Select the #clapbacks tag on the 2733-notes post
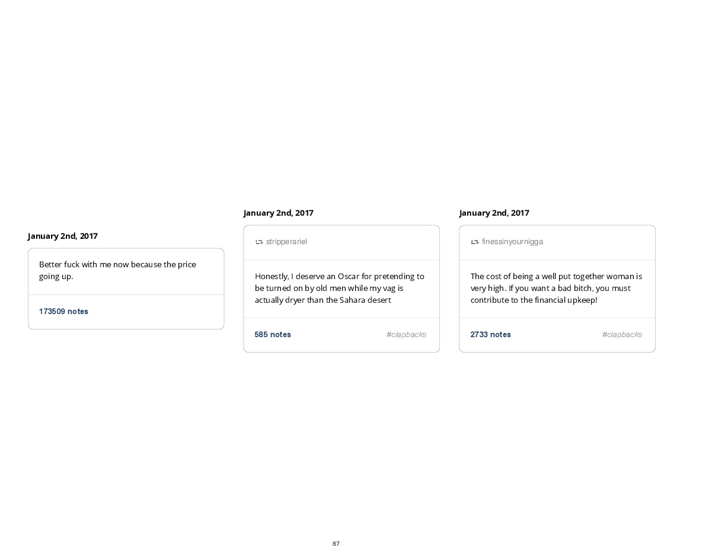This screenshot has height=560, width=728. pyautogui.click(x=622, y=335)
